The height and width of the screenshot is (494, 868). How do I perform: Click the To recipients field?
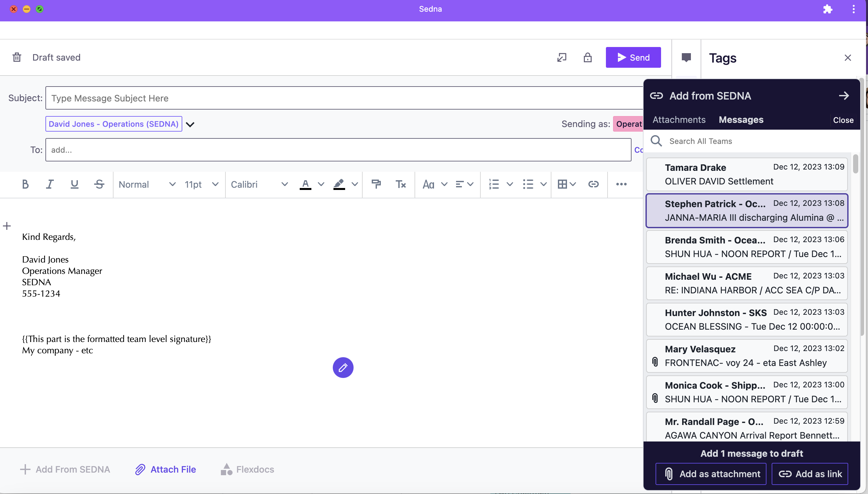pos(338,150)
